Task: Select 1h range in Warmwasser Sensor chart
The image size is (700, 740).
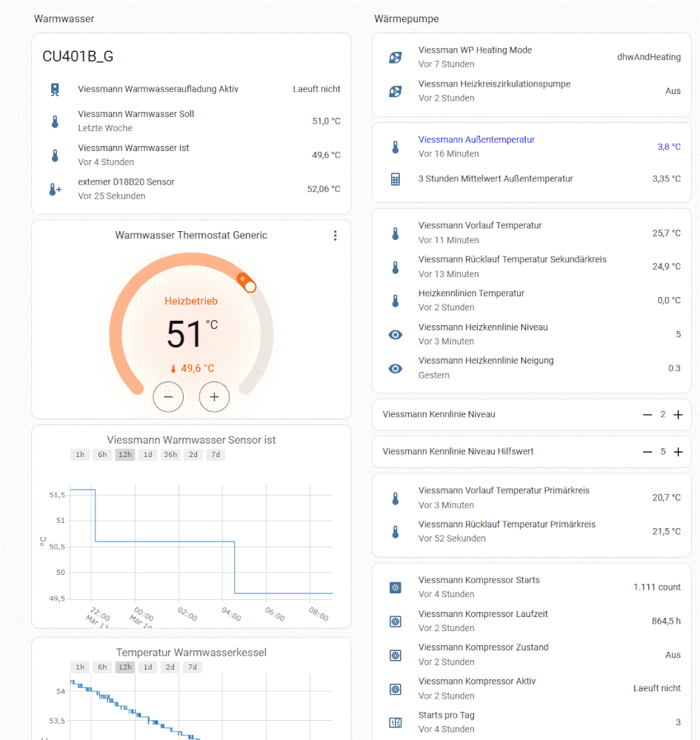Action: (x=80, y=455)
